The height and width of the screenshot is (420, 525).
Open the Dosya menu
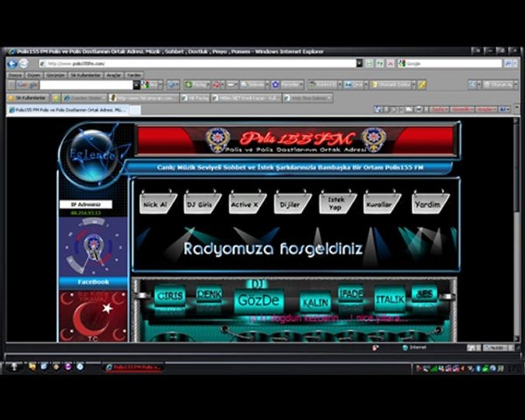click(x=15, y=75)
